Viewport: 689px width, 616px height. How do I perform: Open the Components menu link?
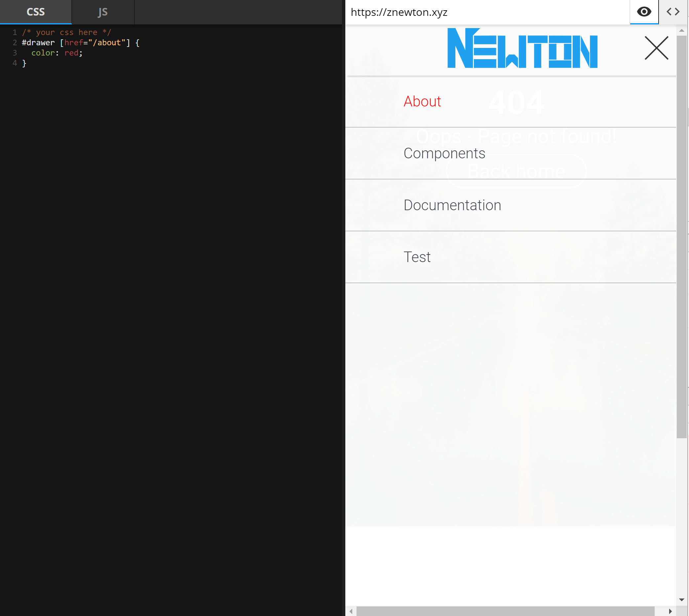click(444, 153)
